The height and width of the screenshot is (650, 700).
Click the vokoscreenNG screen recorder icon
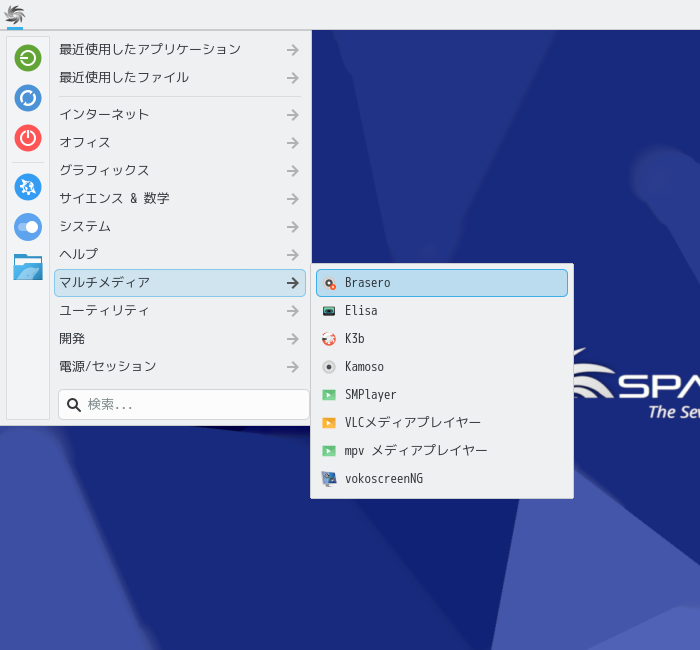(x=329, y=479)
